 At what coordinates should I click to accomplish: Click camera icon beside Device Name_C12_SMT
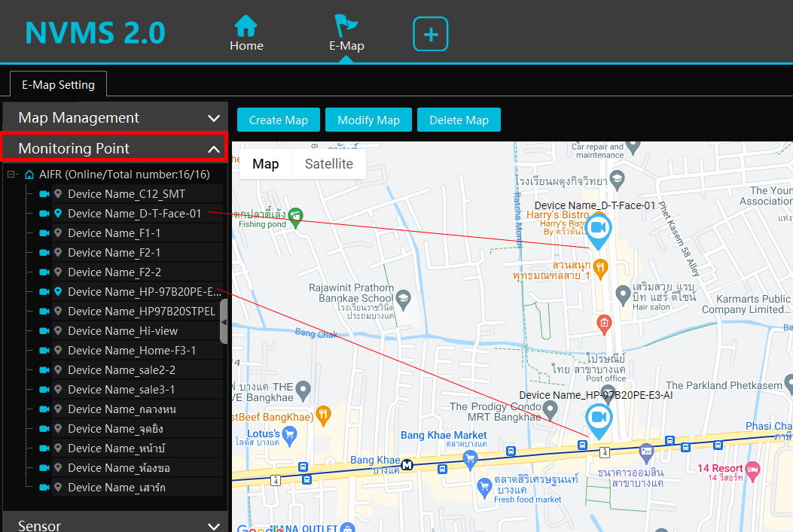(44, 194)
